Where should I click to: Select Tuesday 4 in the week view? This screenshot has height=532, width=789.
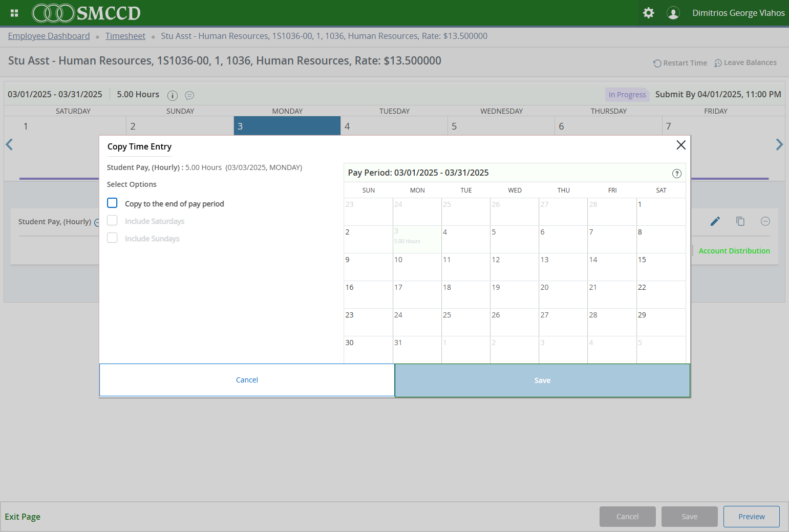[394, 126]
